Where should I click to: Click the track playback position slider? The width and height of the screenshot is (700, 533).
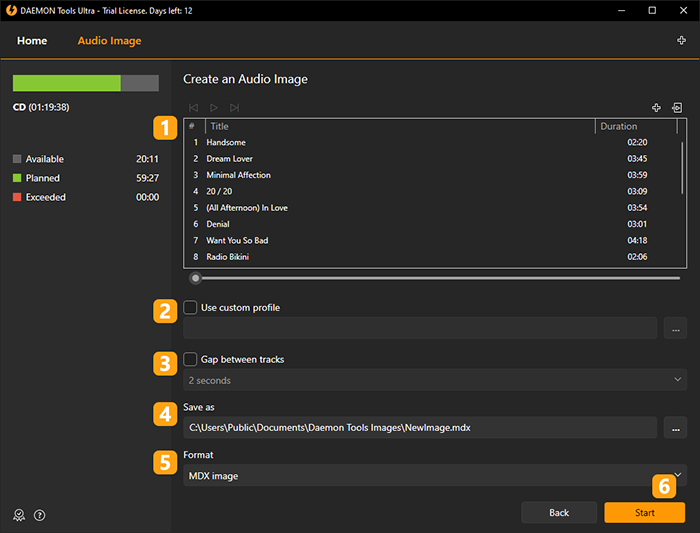pos(435,278)
